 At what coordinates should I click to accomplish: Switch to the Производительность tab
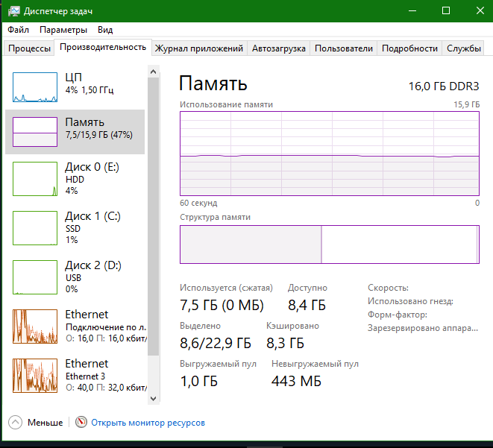(103, 47)
